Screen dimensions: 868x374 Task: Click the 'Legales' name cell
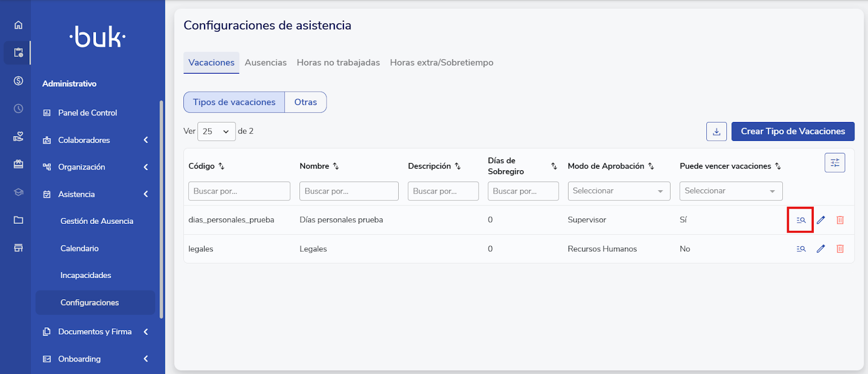(313, 249)
